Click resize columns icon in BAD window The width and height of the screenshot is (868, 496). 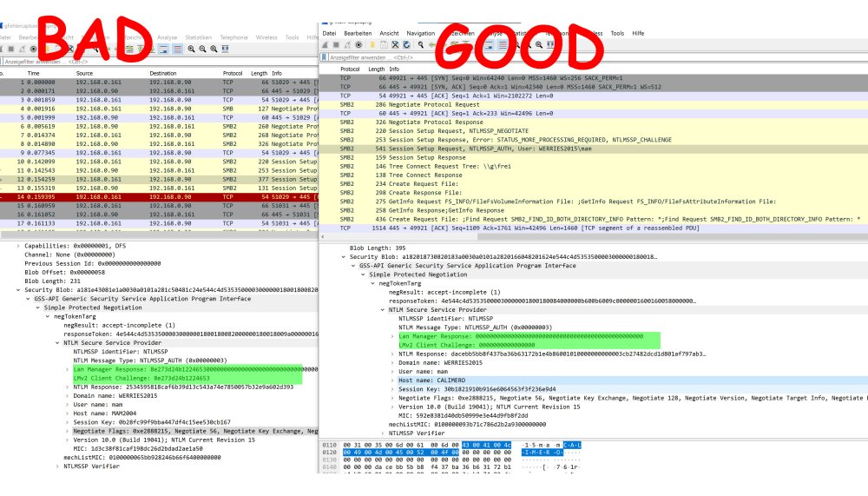226,49
